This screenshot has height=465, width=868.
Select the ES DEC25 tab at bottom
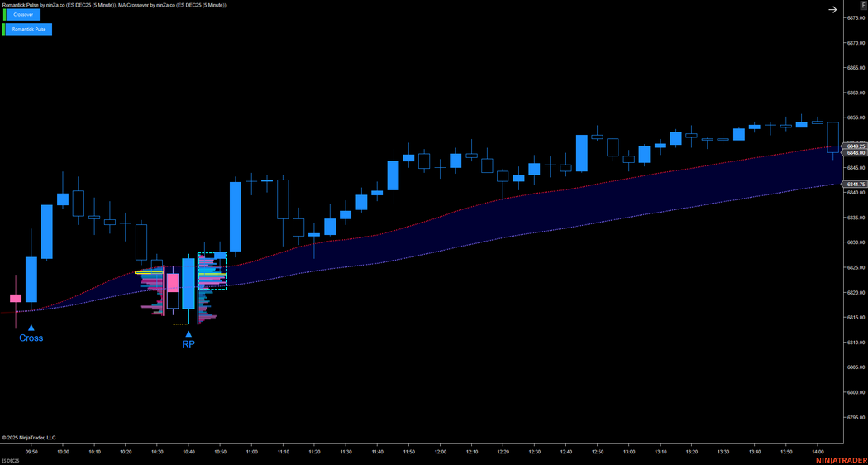(x=11, y=460)
